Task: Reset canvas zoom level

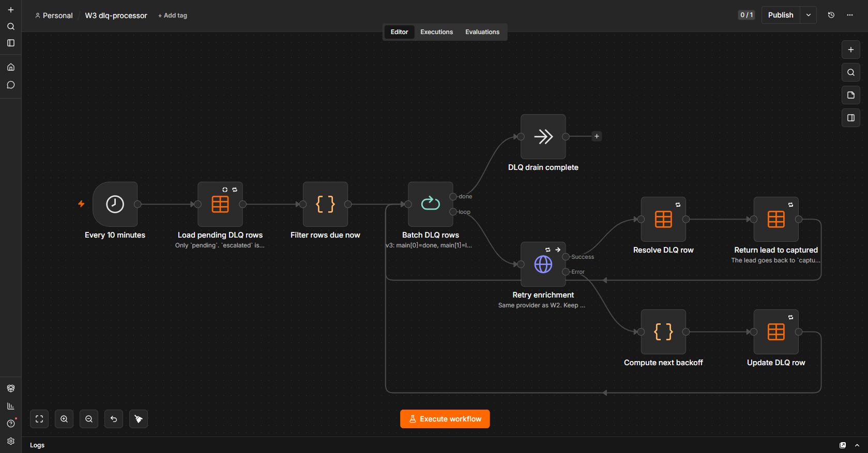Action: (x=114, y=419)
